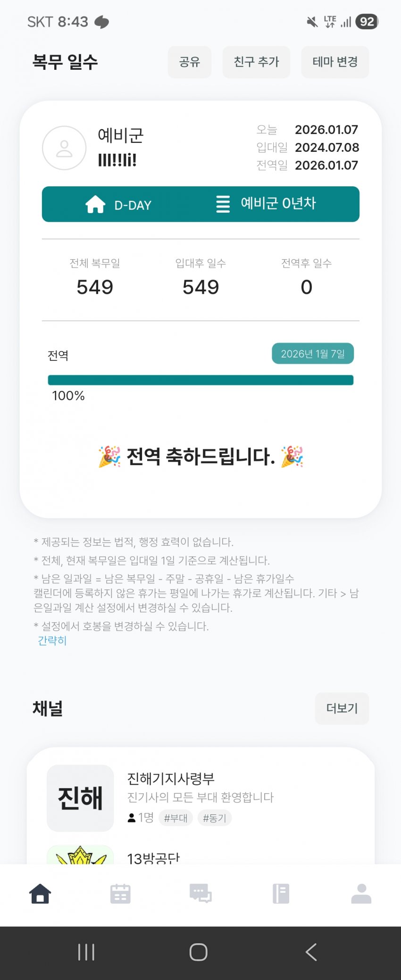Open the 진해기지사령부 channel thumbnail
This screenshot has width=401, height=980.
pyautogui.click(x=80, y=798)
